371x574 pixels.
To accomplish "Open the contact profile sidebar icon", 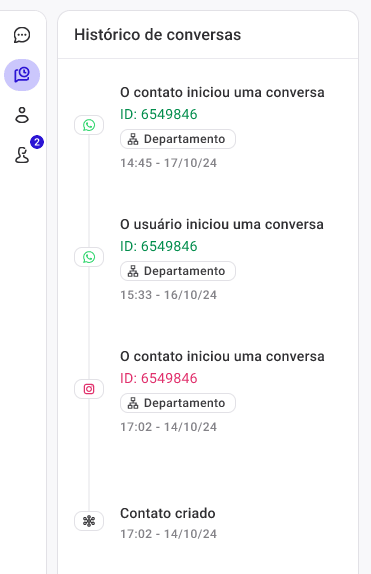I will click(x=22, y=115).
